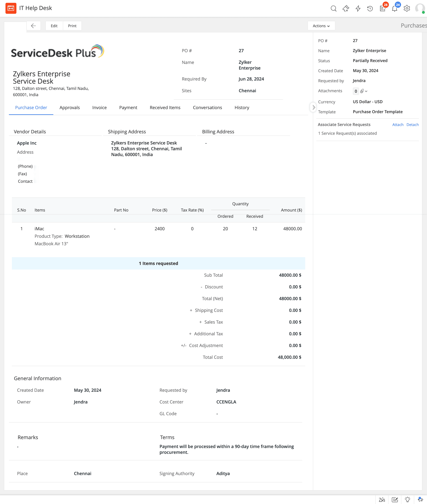This screenshot has height=504, width=427.
Task: Open the notifications bell icon
Action: 395,9
